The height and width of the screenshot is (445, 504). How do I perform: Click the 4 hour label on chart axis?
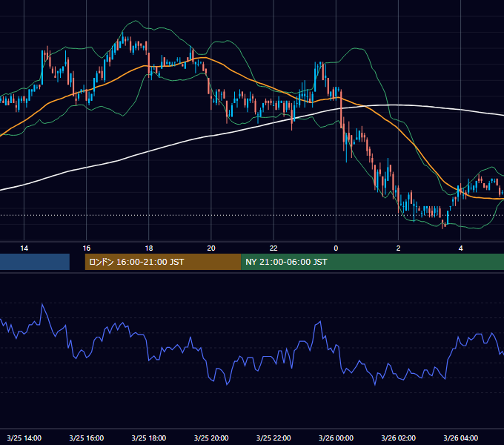tap(460, 248)
